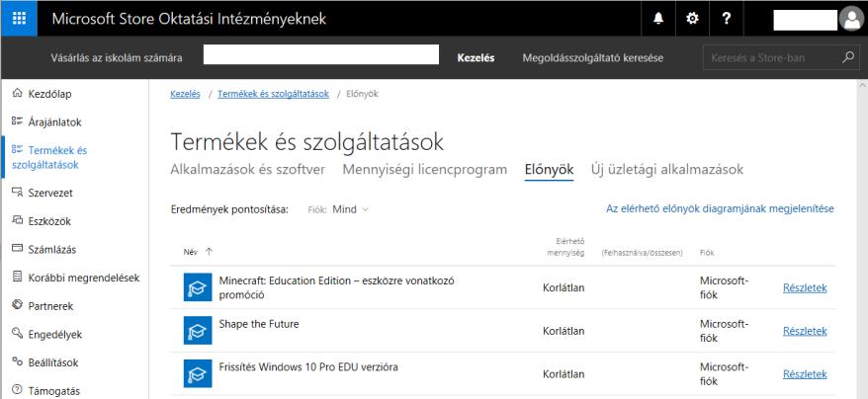Click the Fiók column header

[707, 253]
